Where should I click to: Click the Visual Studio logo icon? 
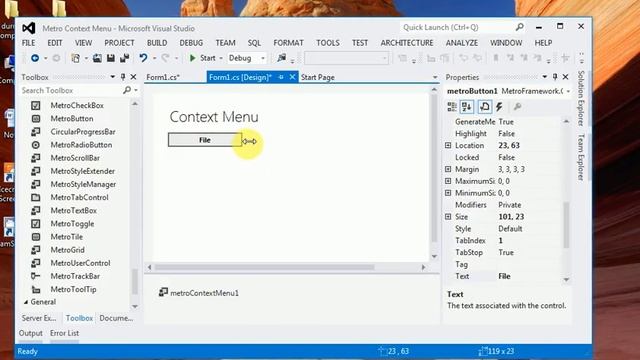[x=29, y=28]
